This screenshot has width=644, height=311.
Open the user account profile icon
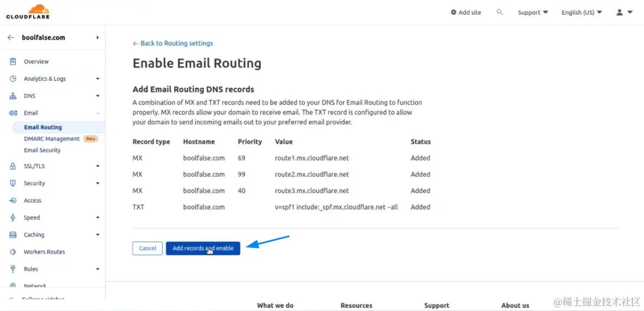(x=620, y=13)
